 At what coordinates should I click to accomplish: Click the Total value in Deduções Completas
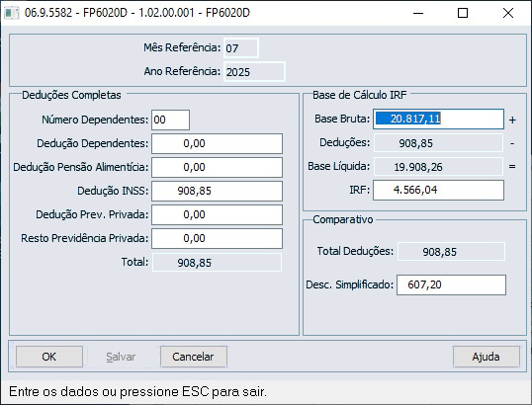(217, 263)
